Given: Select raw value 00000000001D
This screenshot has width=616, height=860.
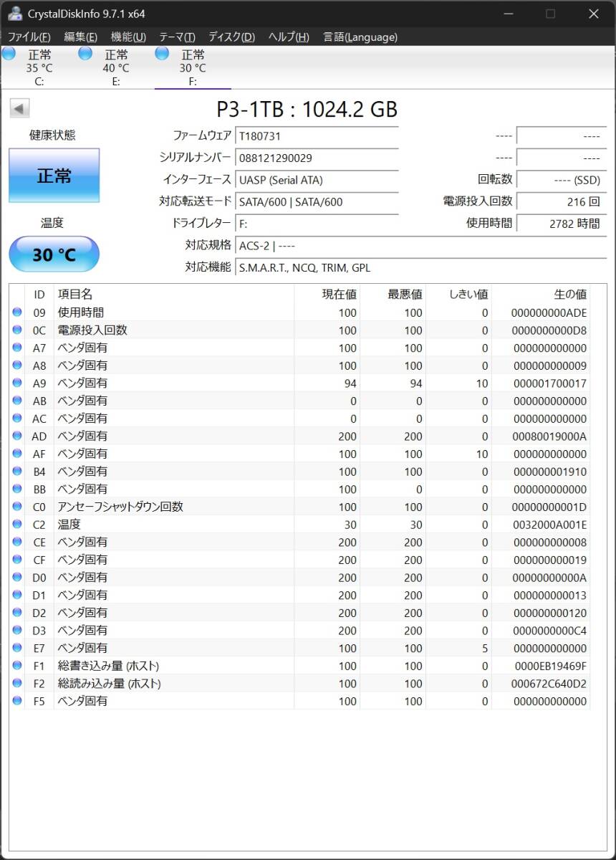Looking at the screenshot, I should coord(549,507).
